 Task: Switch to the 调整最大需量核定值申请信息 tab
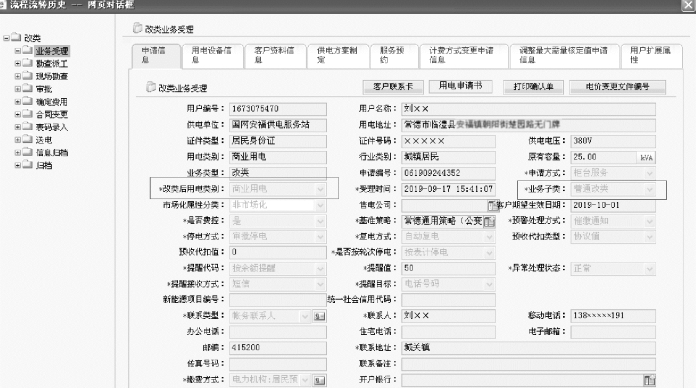click(564, 55)
